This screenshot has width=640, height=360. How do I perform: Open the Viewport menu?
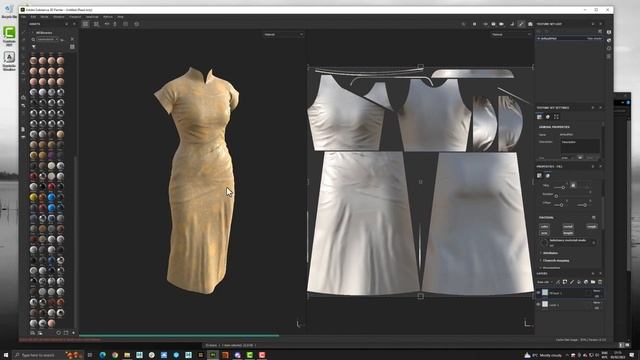(x=75, y=17)
